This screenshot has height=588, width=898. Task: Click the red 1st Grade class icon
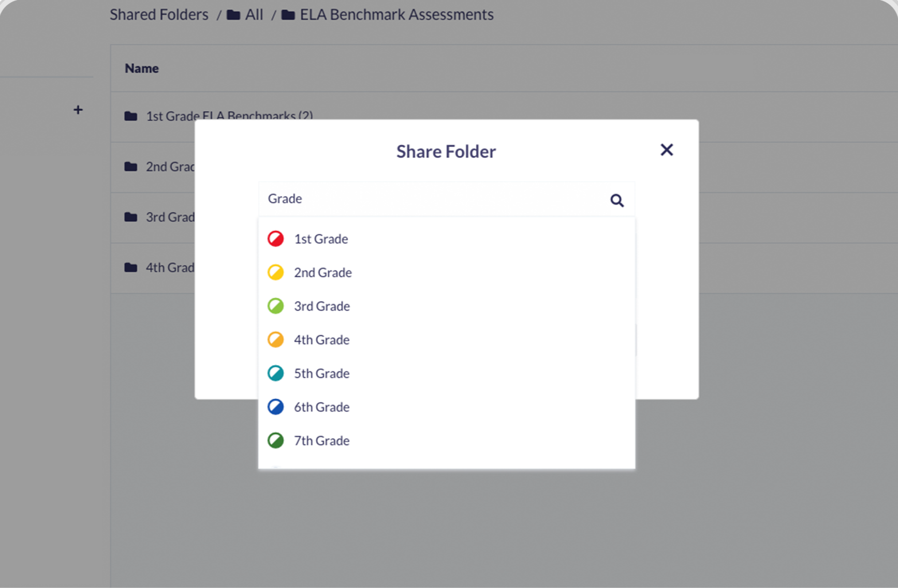pyautogui.click(x=275, y=239)
